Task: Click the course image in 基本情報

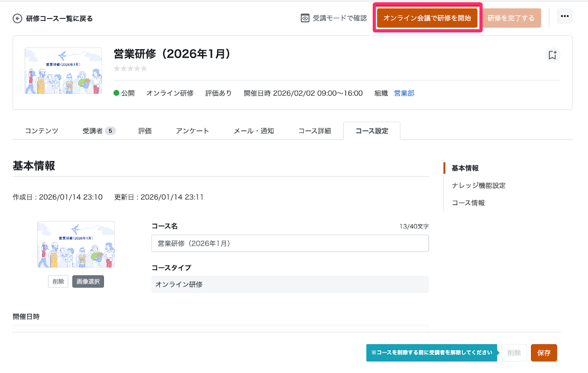Action: (x=76, y=244)
